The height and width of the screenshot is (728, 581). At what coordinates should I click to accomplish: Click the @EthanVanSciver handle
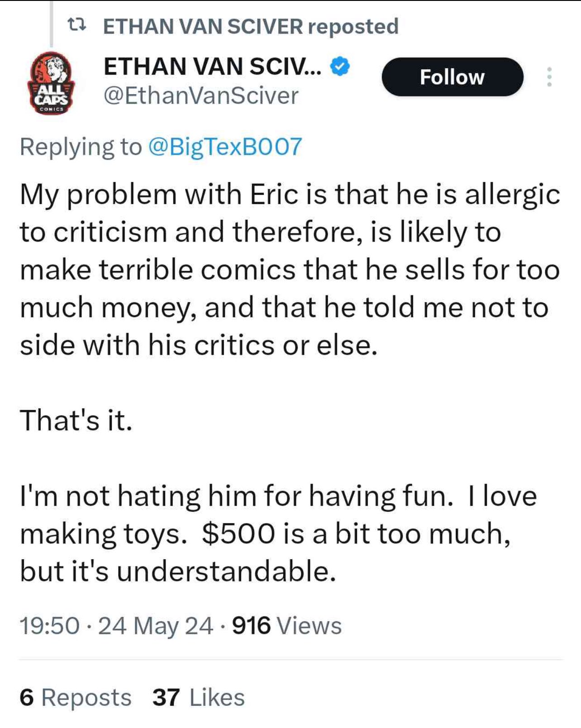(x=201, y=96)
